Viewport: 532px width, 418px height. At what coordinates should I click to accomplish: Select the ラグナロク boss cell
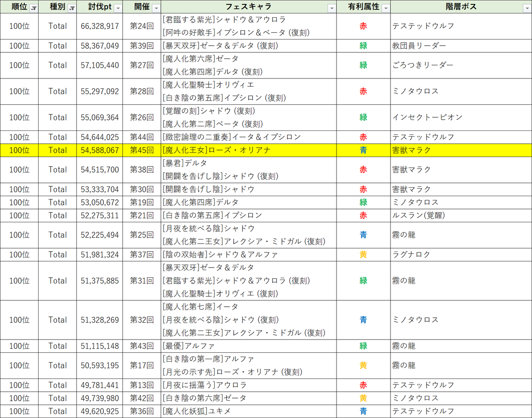[461, 254]
